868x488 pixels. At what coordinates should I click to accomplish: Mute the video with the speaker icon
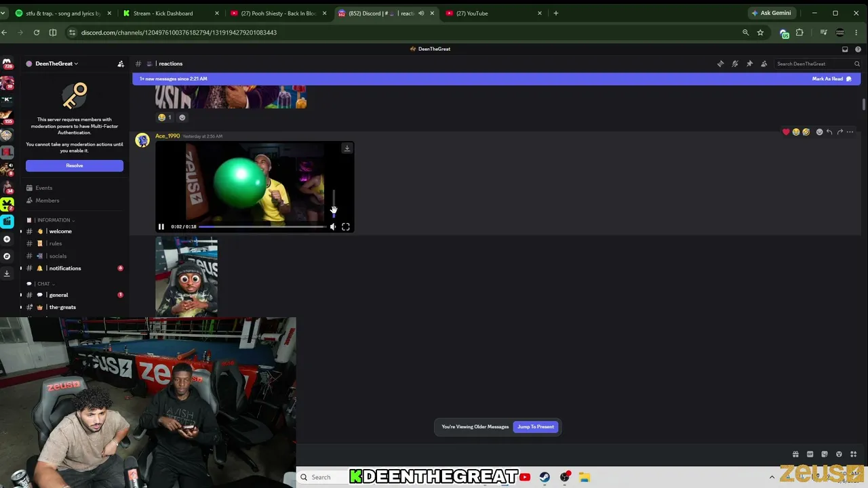tap(333, 227)
